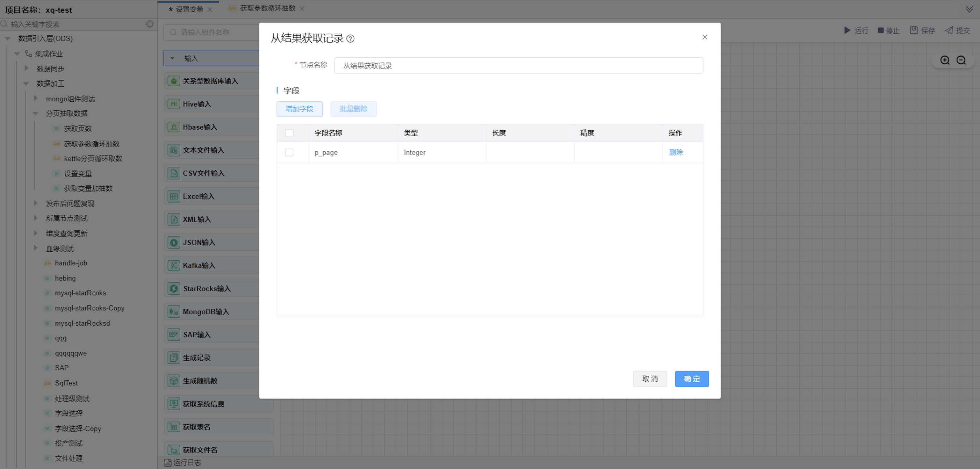Toggle the select-all checkbox in table header
980x469 pixels.
[x=289, y=133]
